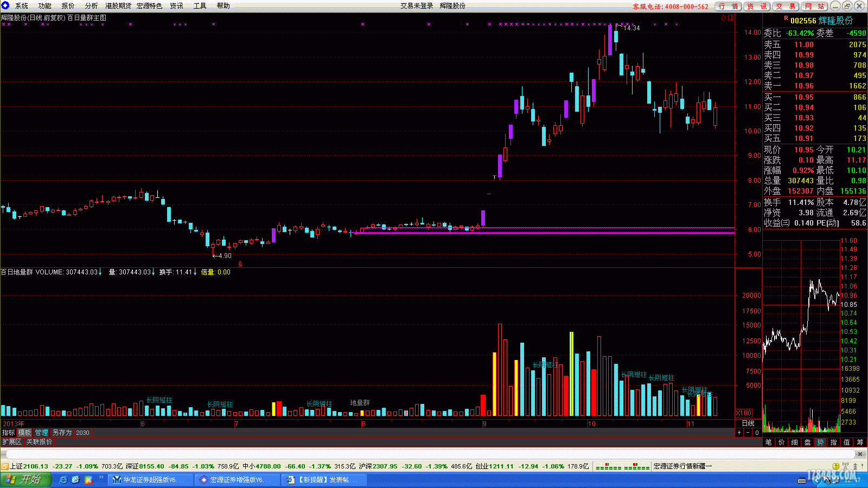This screenshot has height=488, width=868.
Task: Click the colorful quick launch icon
Action: pos(88,479)
